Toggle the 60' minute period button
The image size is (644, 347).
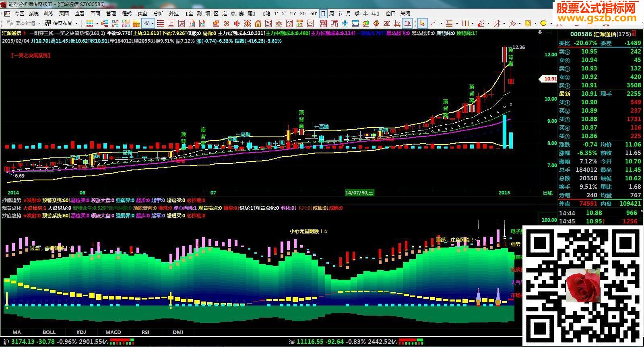click(x=314, y=13)
